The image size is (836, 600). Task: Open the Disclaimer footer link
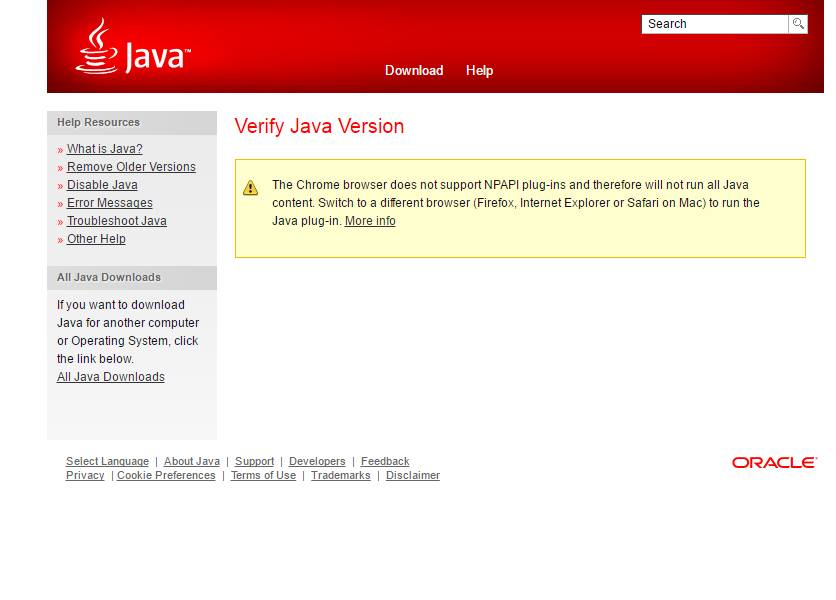413,475
